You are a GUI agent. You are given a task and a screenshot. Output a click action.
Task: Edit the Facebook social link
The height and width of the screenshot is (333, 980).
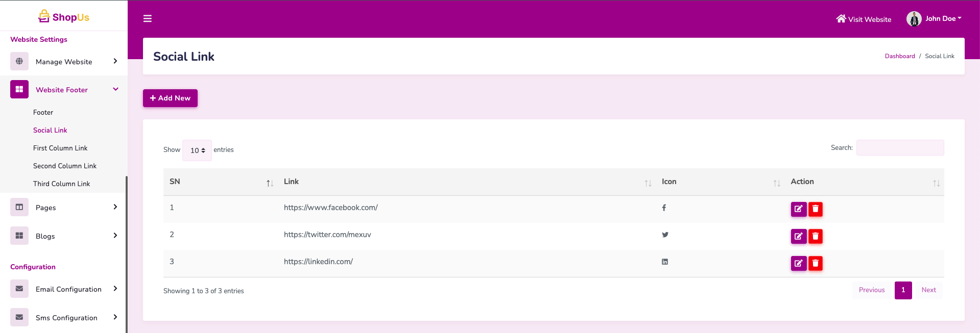pyautogui.click(x=798, y=209)
